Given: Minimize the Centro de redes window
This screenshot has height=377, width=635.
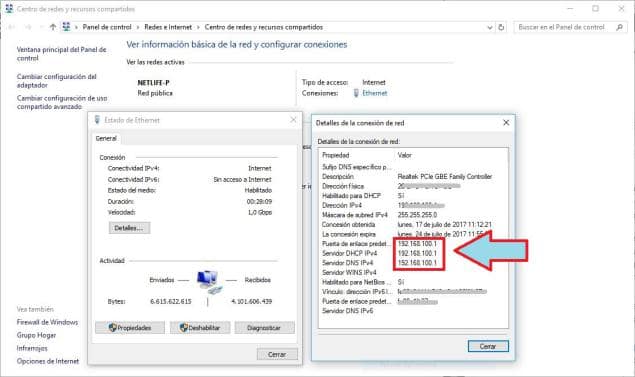Looking at the screenshot, I should click(x=570, y=9).
